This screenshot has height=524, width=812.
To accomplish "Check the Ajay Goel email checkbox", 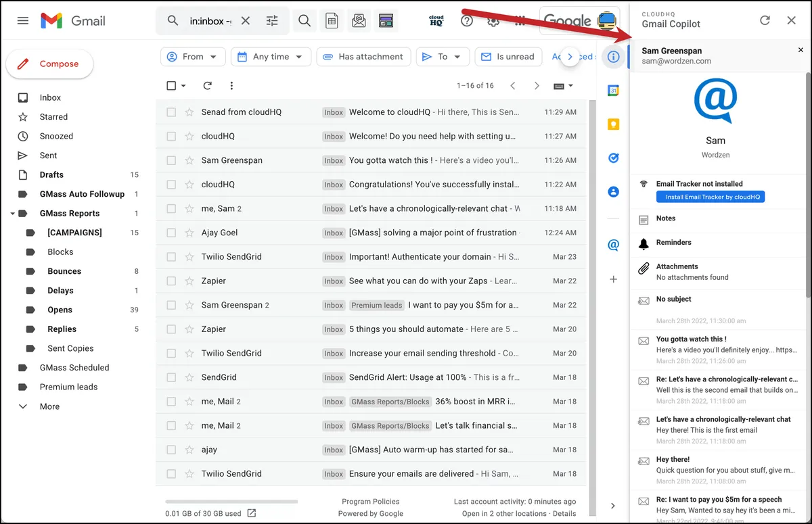I will click(x=171, y=233).
